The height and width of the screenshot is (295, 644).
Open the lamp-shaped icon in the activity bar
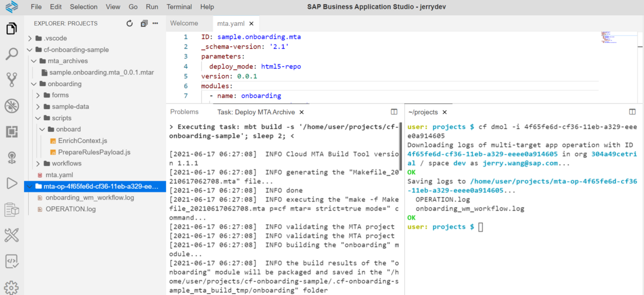coord(12,158)
